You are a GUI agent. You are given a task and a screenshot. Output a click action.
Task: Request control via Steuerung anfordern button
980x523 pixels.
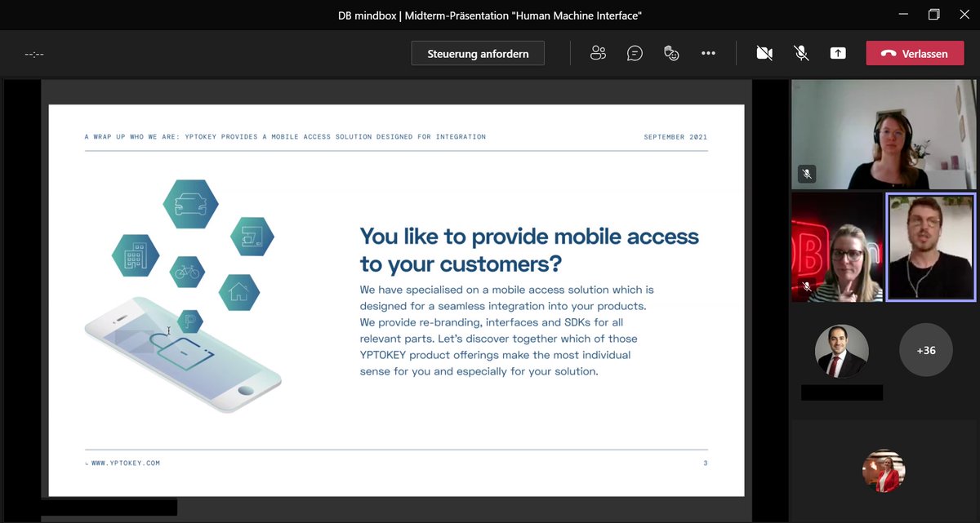click(x=478, y=54)
